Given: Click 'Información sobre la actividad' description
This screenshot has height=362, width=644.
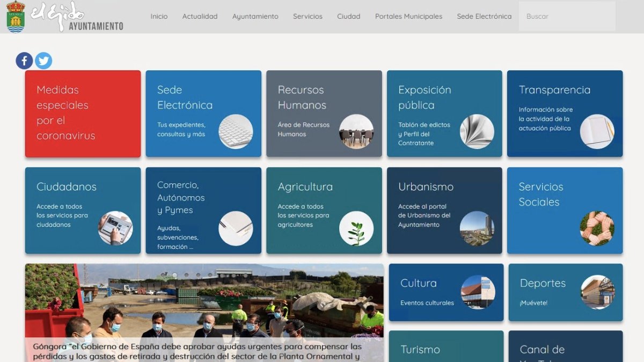Looking at the screenshot, I should tap(545, 119).
